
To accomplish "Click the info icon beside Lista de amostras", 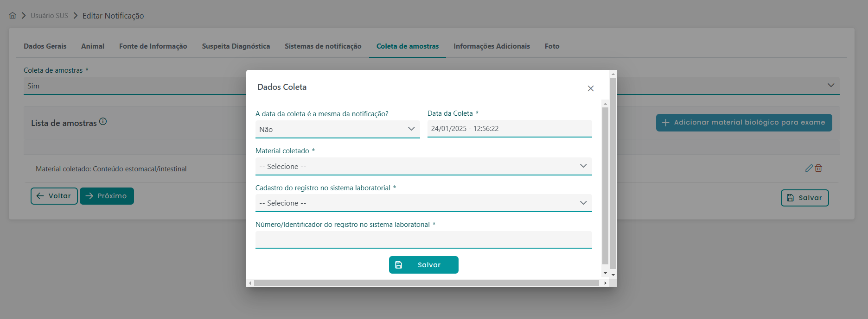I will tap(103, 122).
